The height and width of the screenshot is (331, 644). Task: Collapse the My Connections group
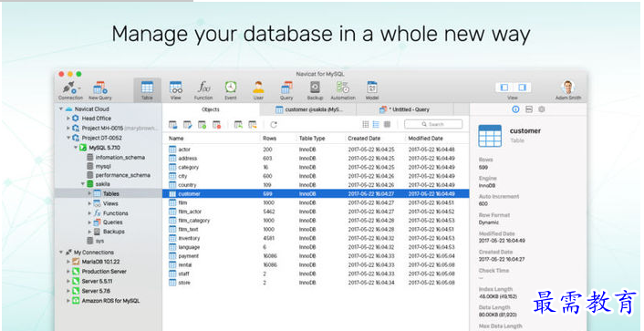[x=61, y=253]
